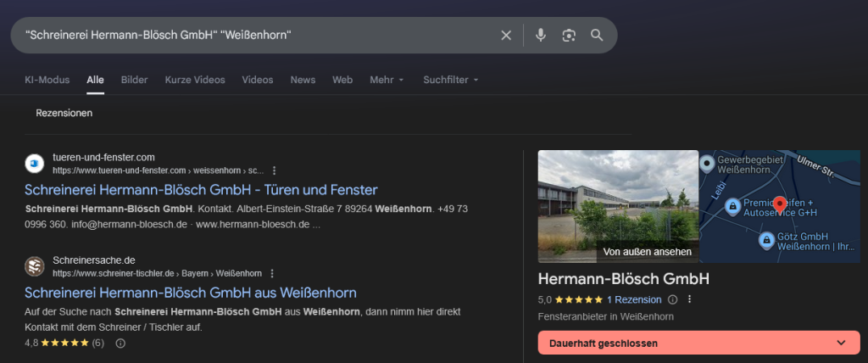
Task: Clear the search query with X icon
Action: pyautogui.click(x=506, y=35)
